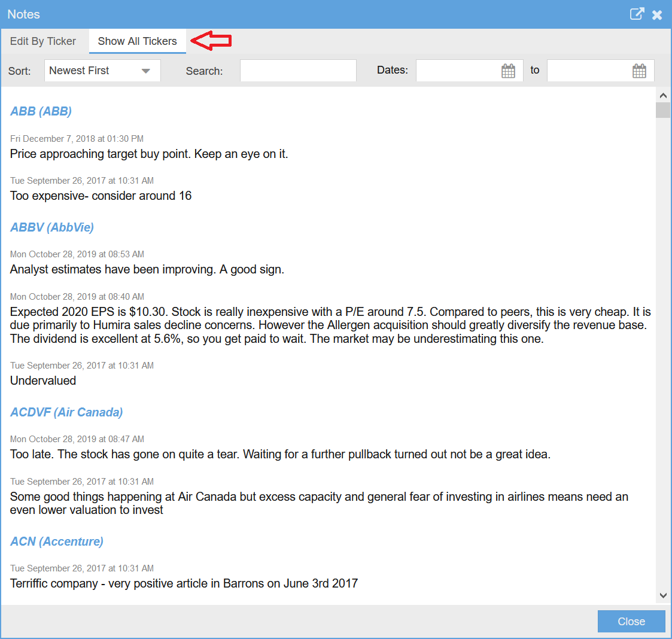
Task: Select note 'Terriffic company - very positive article'
Action: pyautogui.click(x=184, y=583)
